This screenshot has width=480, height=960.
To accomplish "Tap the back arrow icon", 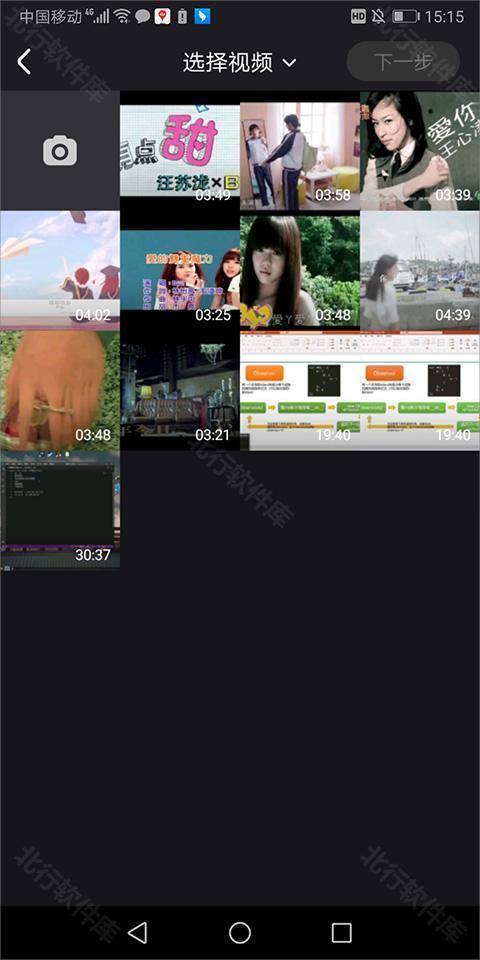I will (24, 62).
